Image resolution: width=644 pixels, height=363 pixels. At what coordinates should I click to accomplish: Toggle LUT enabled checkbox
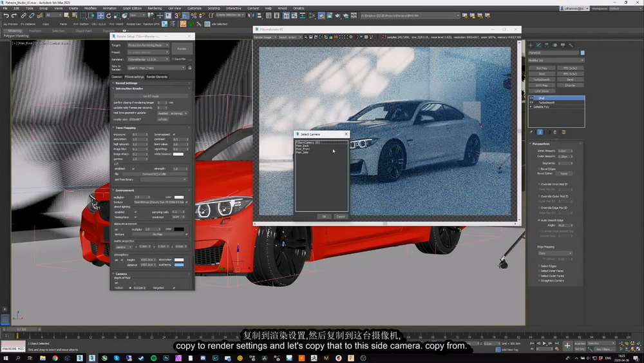[x=133, y=168]
